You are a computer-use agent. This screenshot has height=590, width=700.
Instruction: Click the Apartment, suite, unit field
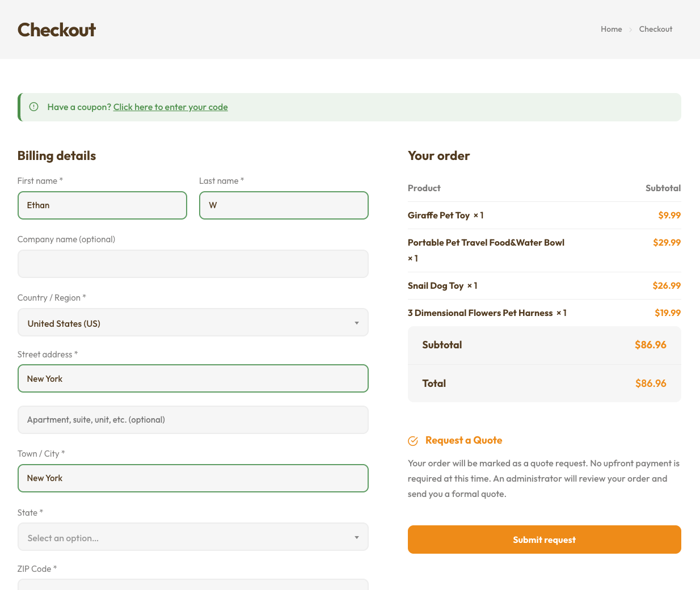(193, 420)
